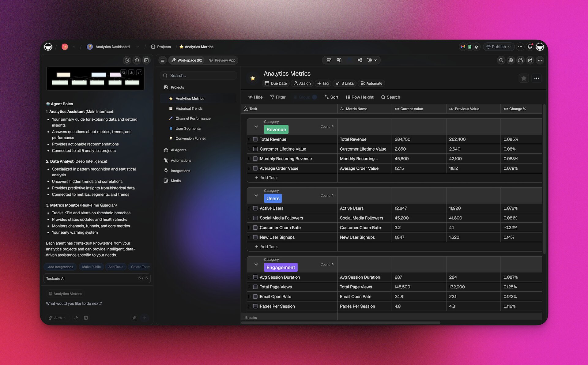This screenshot has height=365, width=588.
Task: Collapse the Engagement category group
Action: (x=256, y=264)
